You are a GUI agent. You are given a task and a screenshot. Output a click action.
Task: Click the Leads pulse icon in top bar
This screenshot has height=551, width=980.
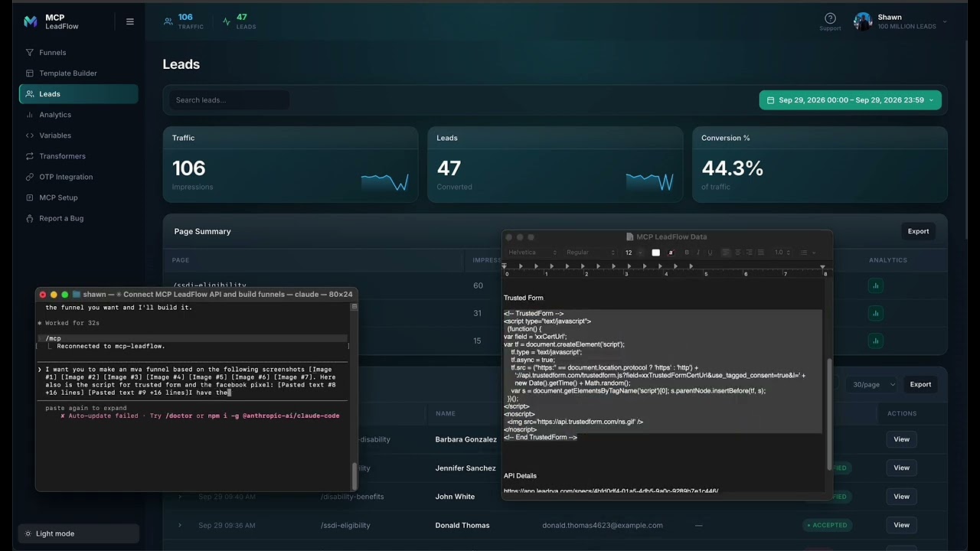point(227,21)
